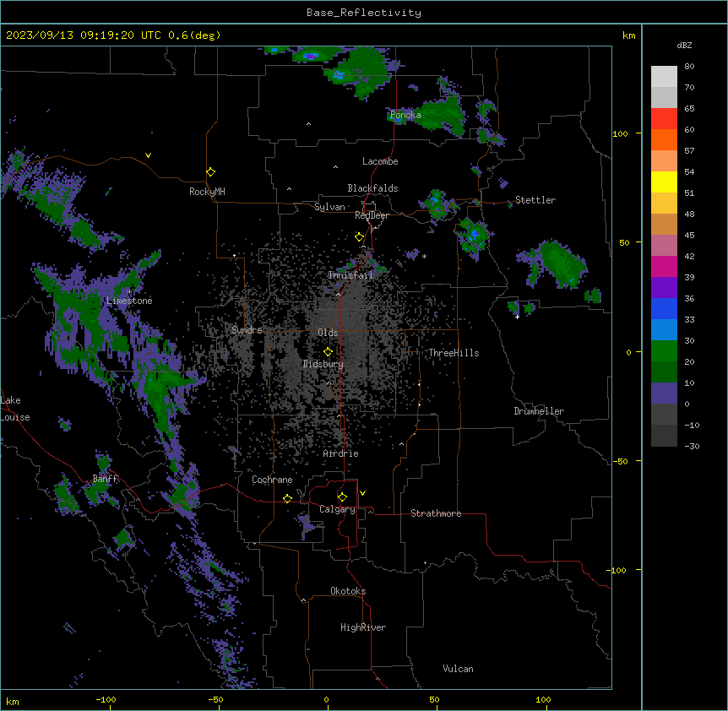Click the Drumheller label
This screenshot has height=711, width=728.
click(539, 411)
